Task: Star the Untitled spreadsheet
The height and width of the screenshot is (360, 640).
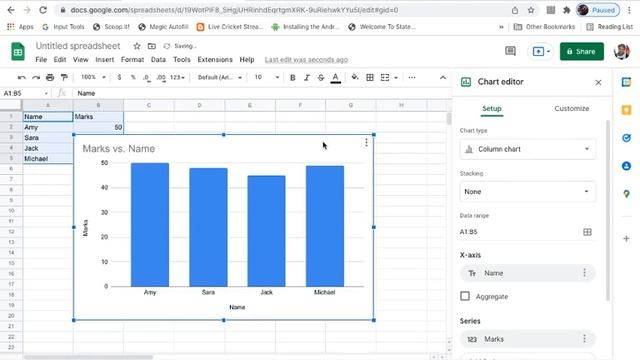Action: 137,46
